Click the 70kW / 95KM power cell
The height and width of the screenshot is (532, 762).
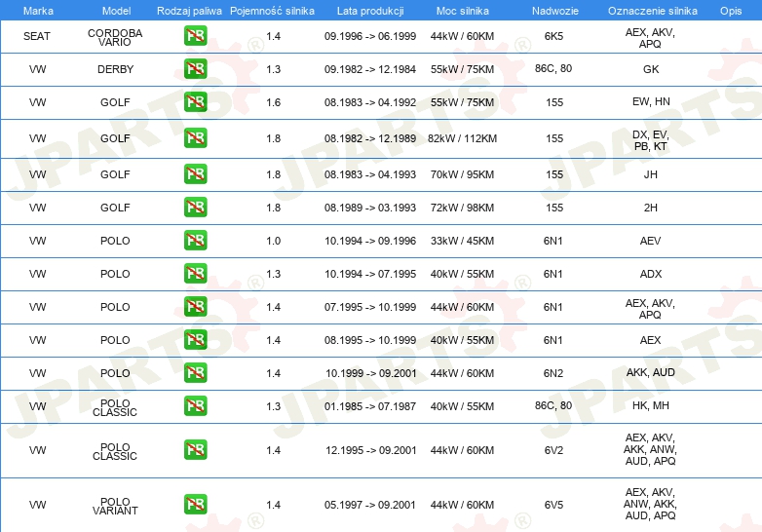(462, 174)
